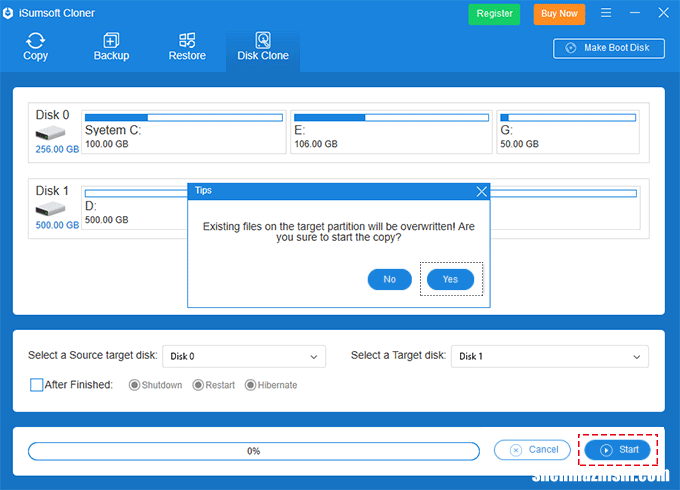The image size is (680, 490).
Task: Select the Shutdown radio option
Action: [134, 385]
